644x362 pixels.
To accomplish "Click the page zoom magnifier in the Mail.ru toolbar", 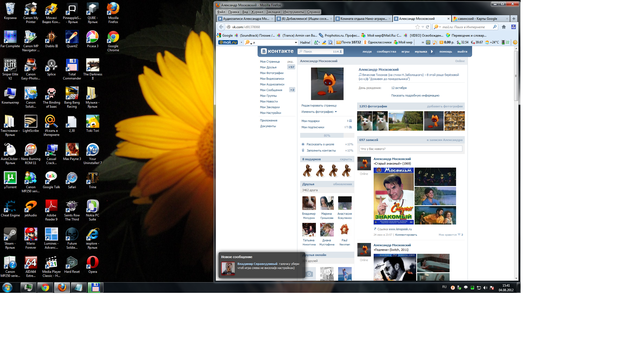I will click(330, 42).
